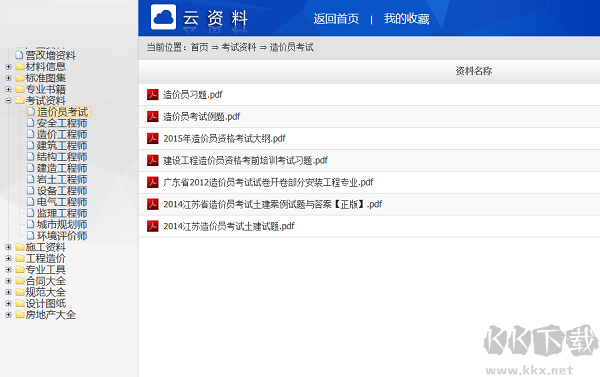This screenshot has height=377, width=600.
Task: Click the 云资料 title text
Action: tap(215, 18)
